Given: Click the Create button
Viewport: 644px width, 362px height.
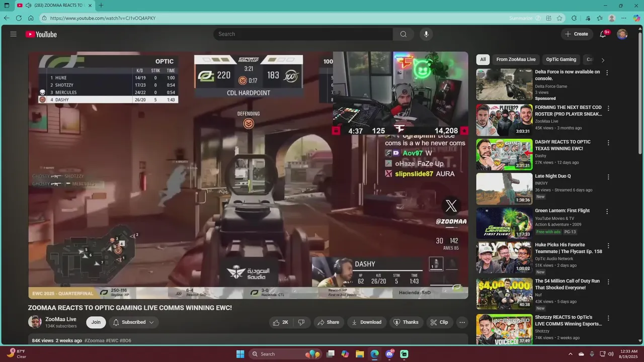Looking at the screenshot, I should point(577,34).
